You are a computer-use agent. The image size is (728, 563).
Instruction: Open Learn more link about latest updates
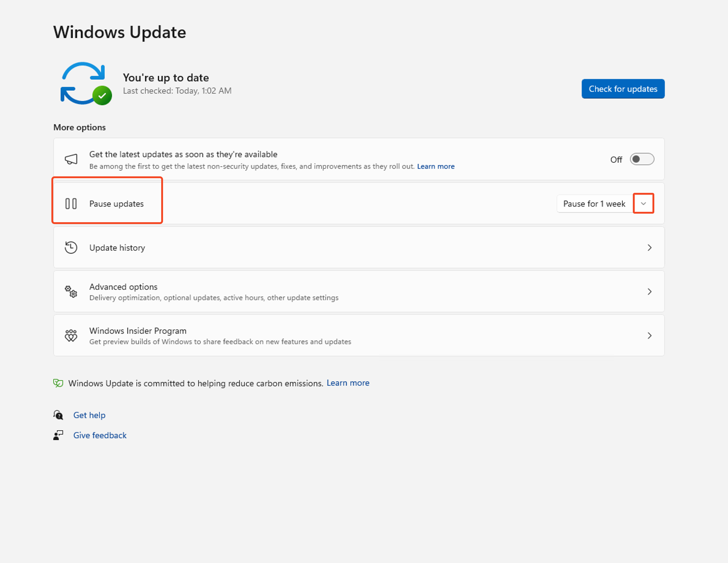436,166
